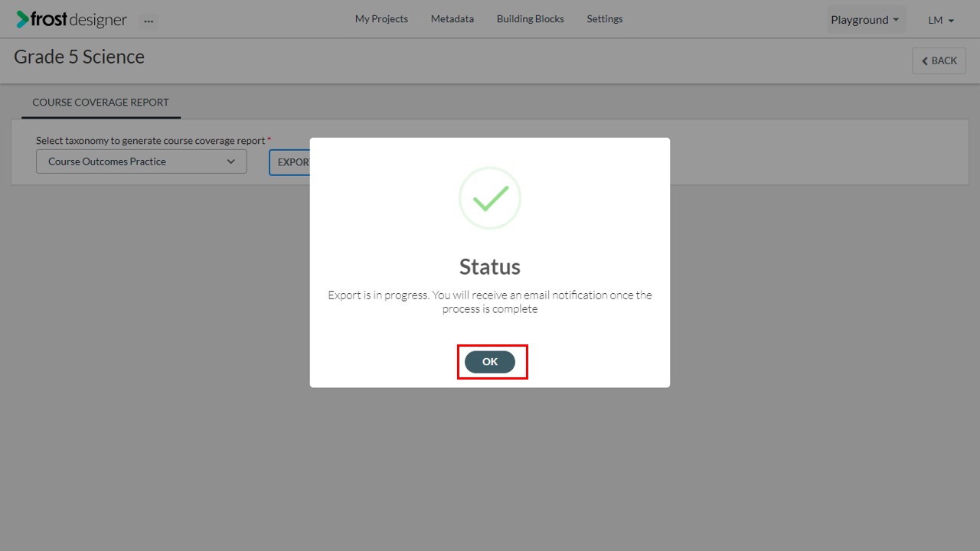The image size is (980, 551).
Task: Open the Metadata menu item
Action: click(452, 19)
